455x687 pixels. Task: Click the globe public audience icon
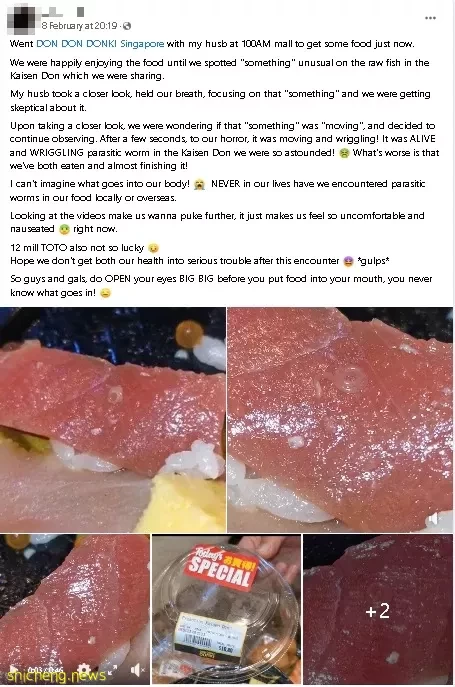coord(127,26)
